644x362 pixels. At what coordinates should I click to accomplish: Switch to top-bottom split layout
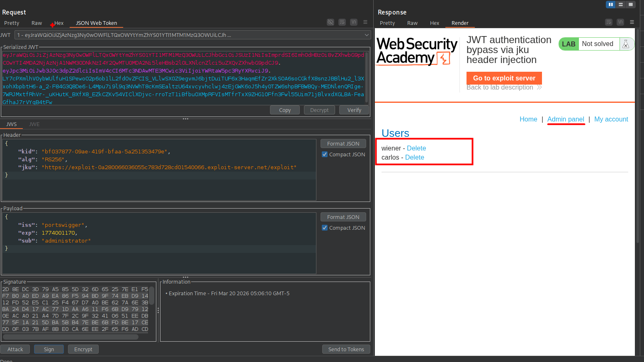(x=620, y=5)
